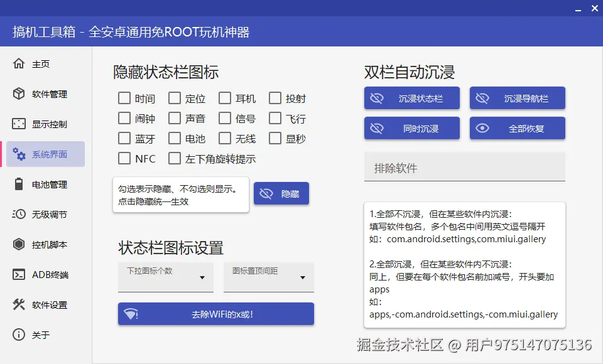Focus the 排除软件 input field
The image size is (603, 364).
465,167
